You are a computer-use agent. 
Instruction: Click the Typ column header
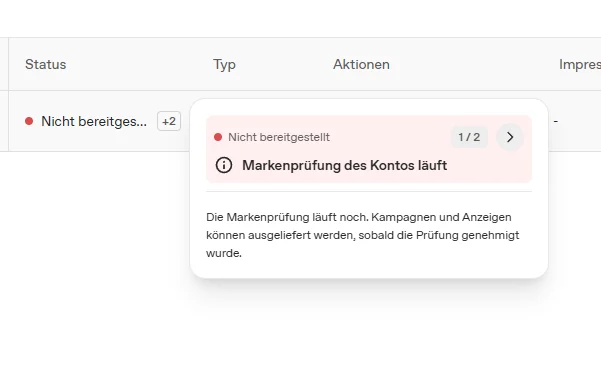(x=224, y=64)
